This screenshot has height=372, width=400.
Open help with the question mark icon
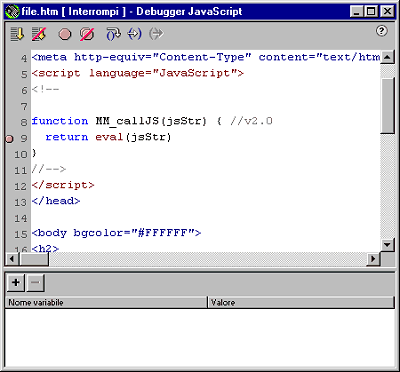coord(382,31)
